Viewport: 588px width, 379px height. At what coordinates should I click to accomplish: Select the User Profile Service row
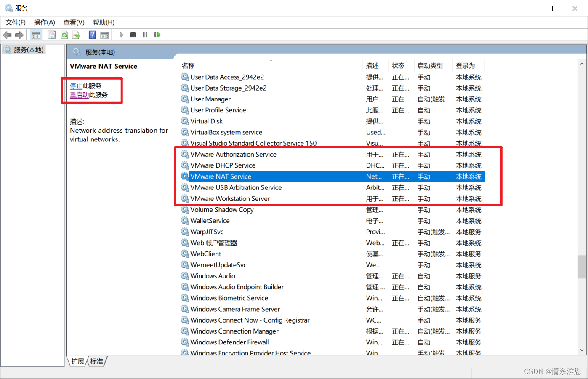[333, 110]
